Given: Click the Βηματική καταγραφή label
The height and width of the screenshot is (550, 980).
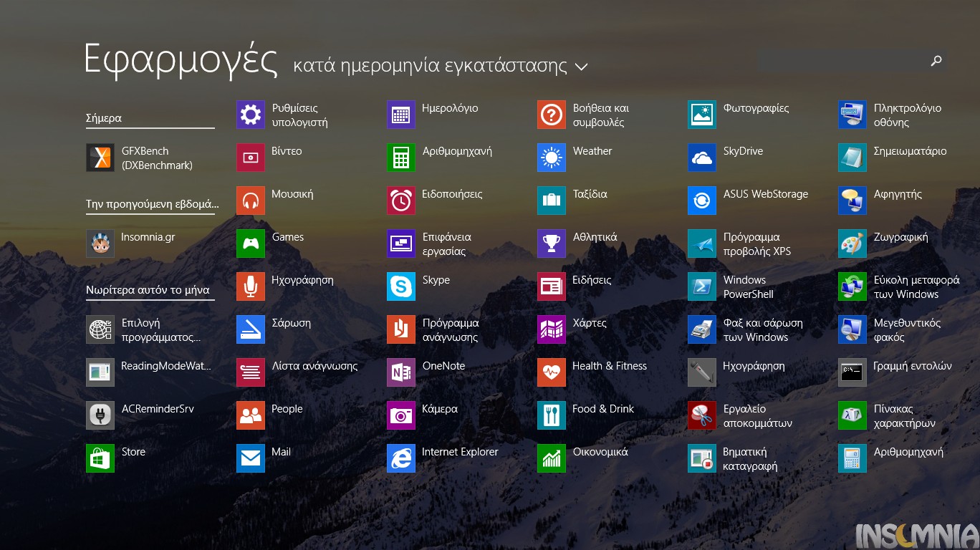Looking at the screenshot, I should point(750,459).
